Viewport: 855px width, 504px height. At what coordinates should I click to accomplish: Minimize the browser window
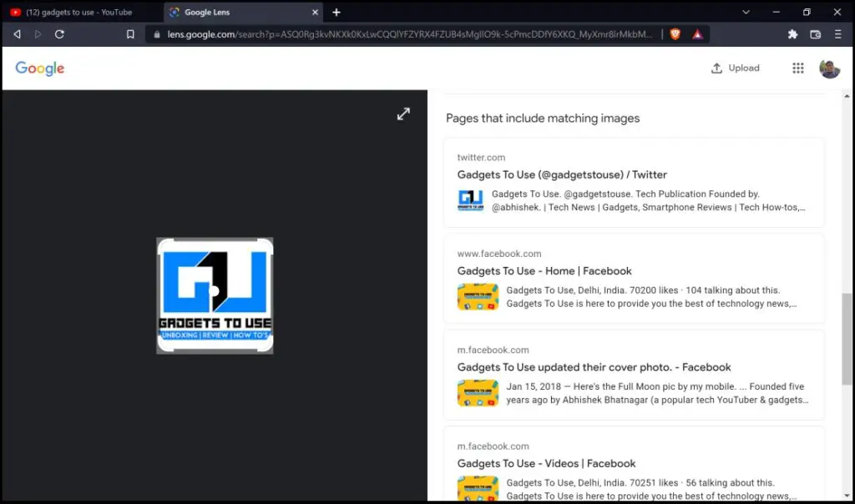click(776, 12)
